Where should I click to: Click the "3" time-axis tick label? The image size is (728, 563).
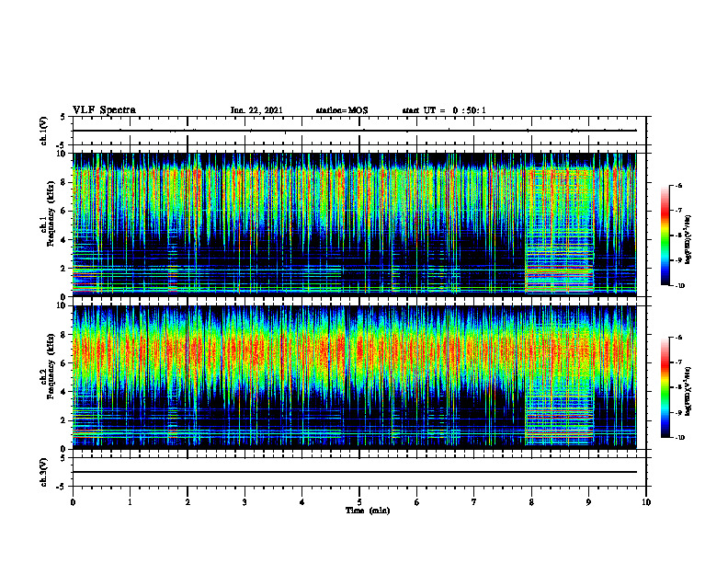pyautogui.click(x=245, y=501)
